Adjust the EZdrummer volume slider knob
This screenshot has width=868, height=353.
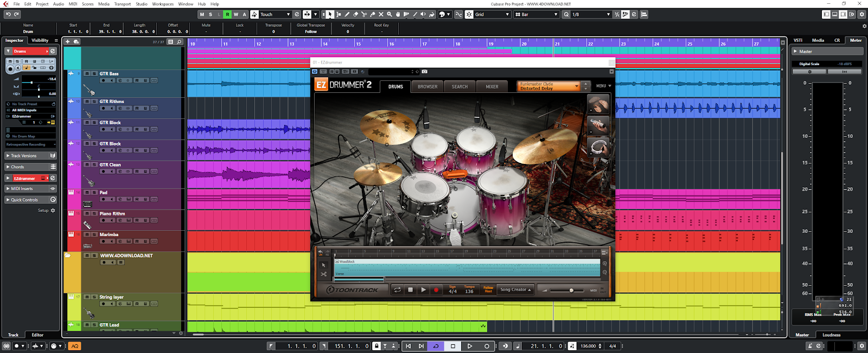click(x=571, y=291)
